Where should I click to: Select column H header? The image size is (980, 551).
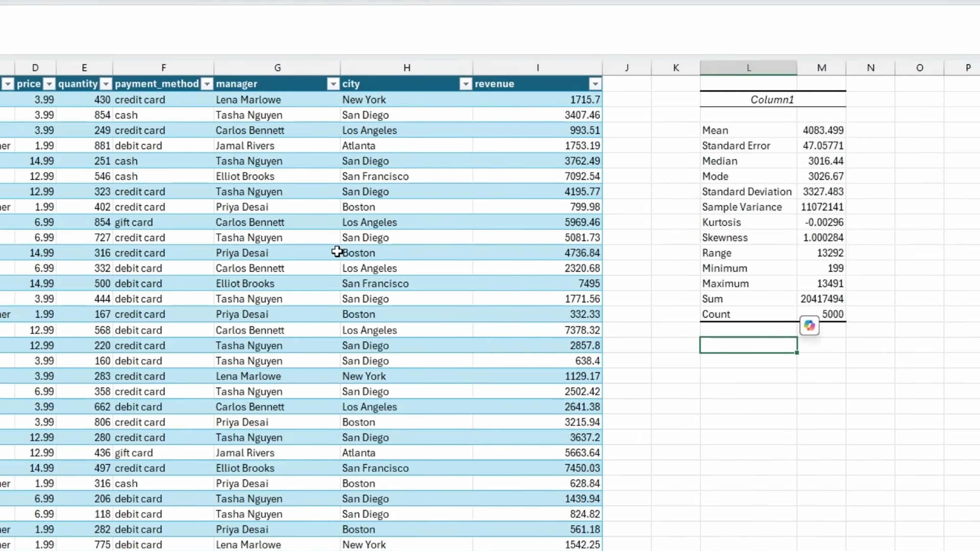click(x=407, y=68)
